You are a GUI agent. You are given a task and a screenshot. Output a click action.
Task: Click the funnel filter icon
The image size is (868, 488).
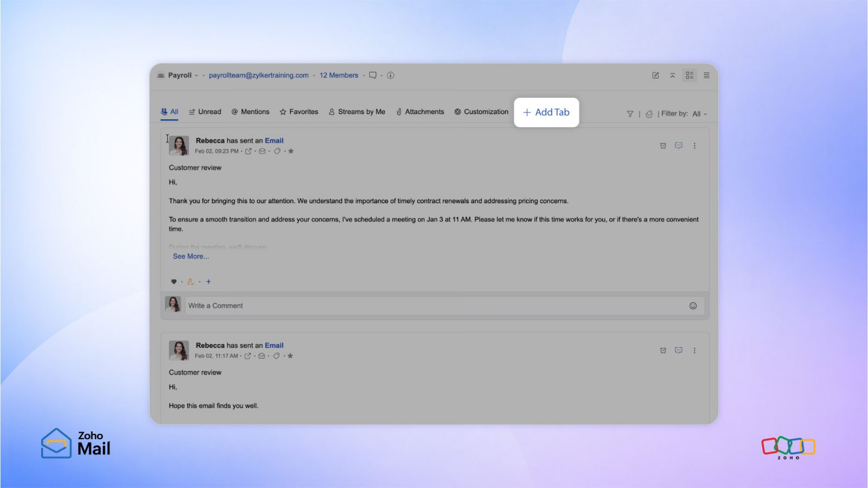[x=630, y=114]
